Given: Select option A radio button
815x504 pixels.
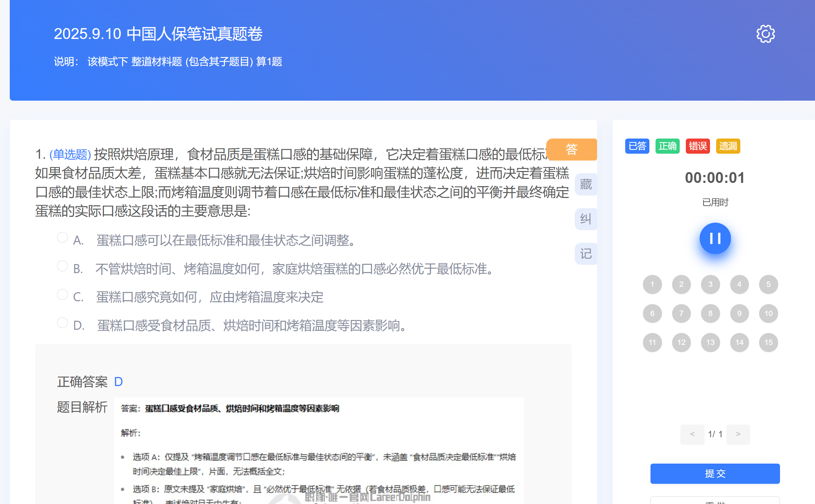Looking at the screenshot, I should pyautogui.click(x=62, y=238).
